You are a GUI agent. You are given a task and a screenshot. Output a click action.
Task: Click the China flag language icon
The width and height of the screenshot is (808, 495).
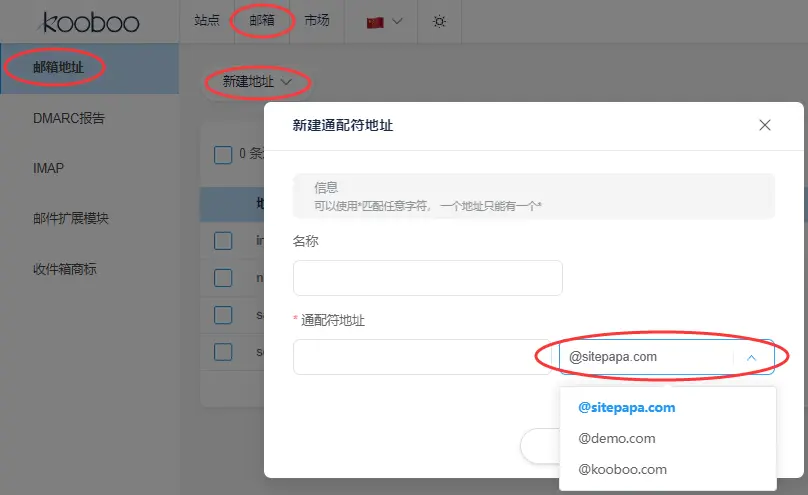coord(376,21)
